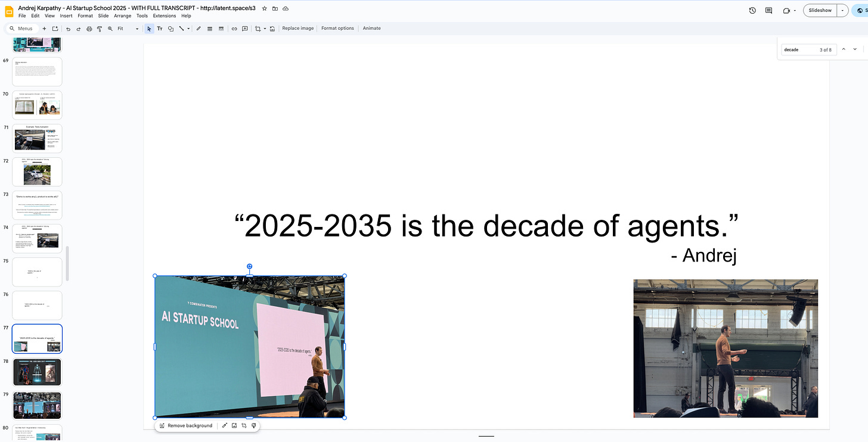
Task: Click the '2025-2035 is the decade of agents' quote
Action: [486, 226]
